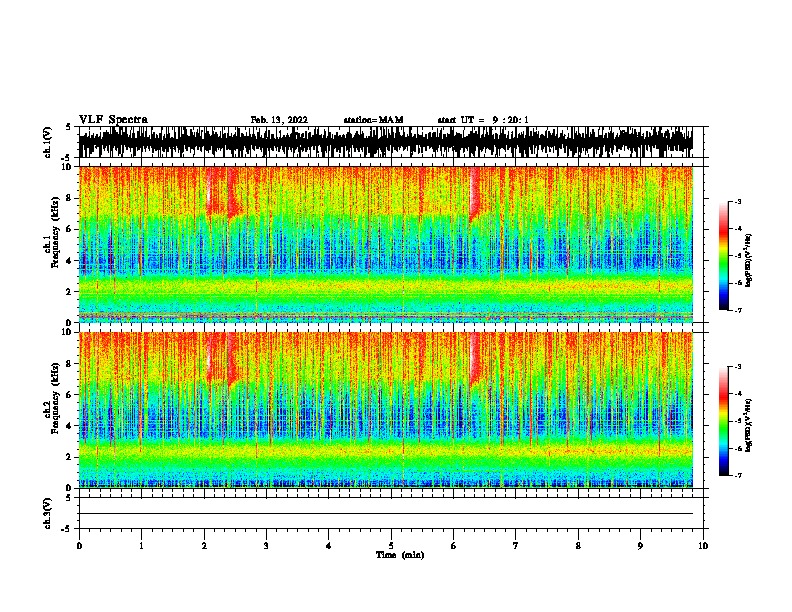The width and height of the screenshot is (792, 612).
Task: Click the "-3" label on ch.1 color scale
Action: (738, 201)
